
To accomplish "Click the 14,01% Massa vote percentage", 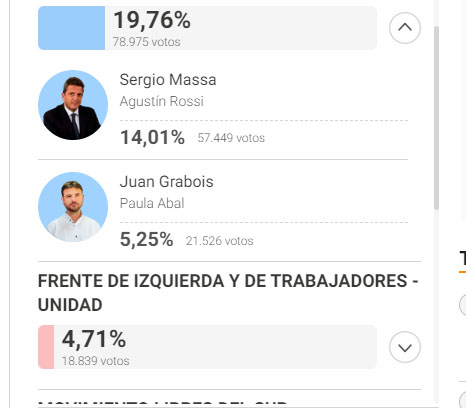I will 152,137.
